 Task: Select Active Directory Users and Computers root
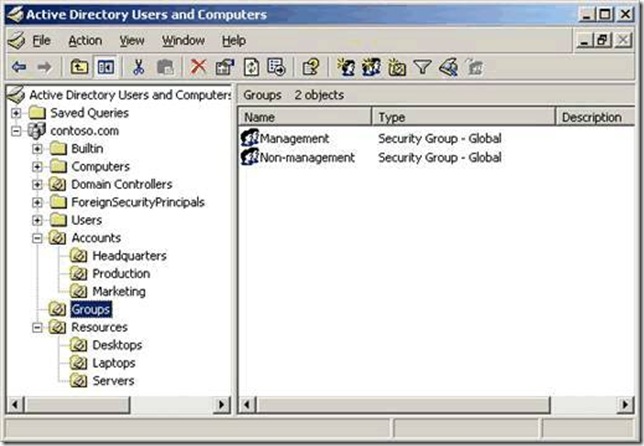[x=130, y=95]
